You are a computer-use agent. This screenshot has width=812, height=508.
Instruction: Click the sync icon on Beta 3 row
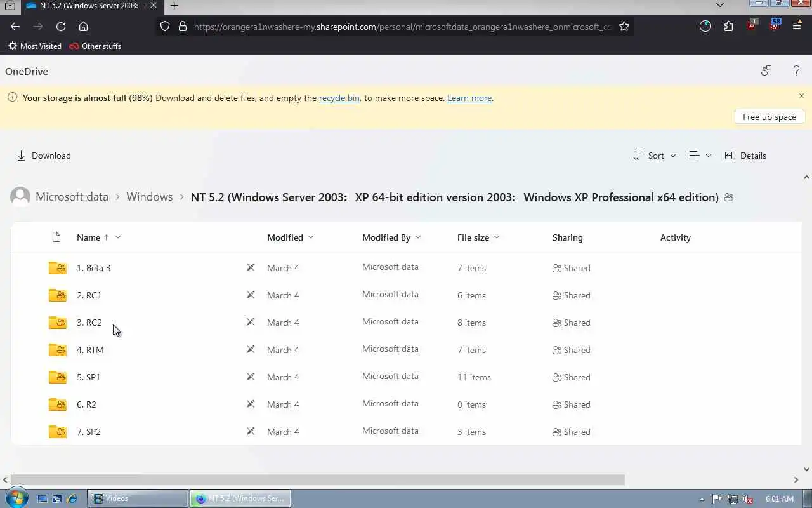tap(251, 268)
